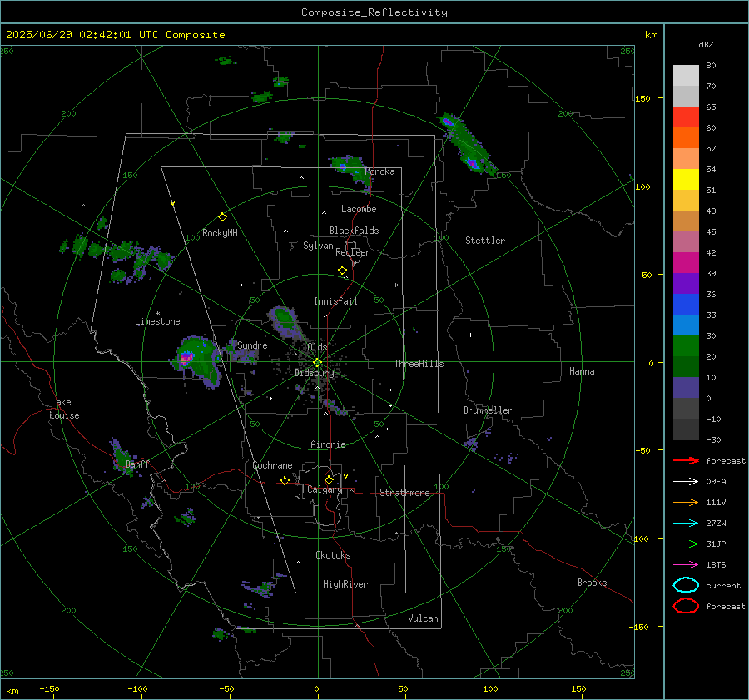Select the yellow 51-54 dBZ color swatch
This screenshot has width=749, height=700.
(686, 179)
